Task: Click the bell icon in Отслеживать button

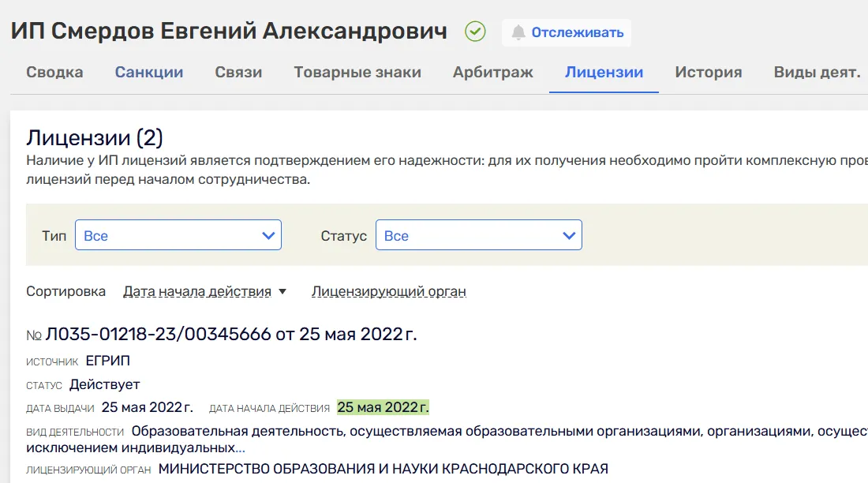Action: [518, 32]
